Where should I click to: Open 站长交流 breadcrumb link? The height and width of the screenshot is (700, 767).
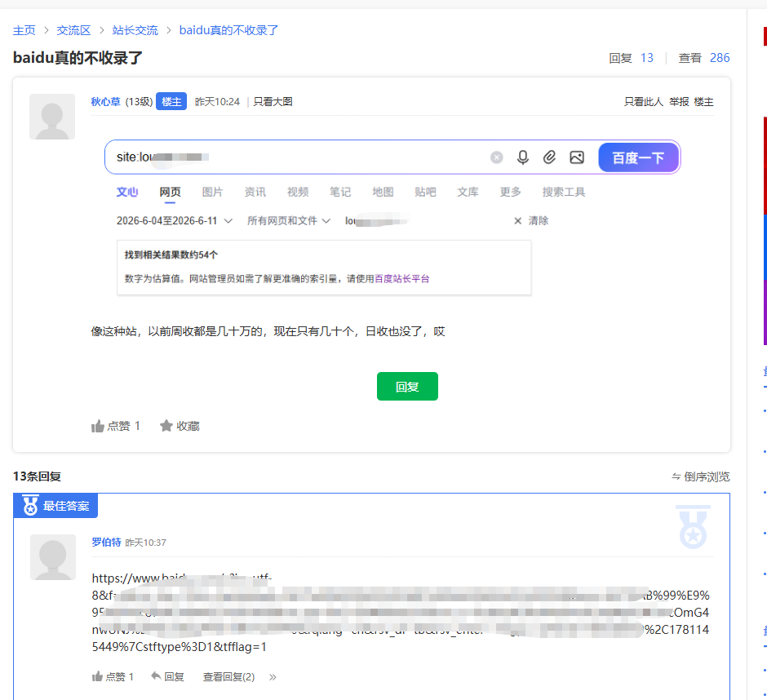click(x=135, y=30)
